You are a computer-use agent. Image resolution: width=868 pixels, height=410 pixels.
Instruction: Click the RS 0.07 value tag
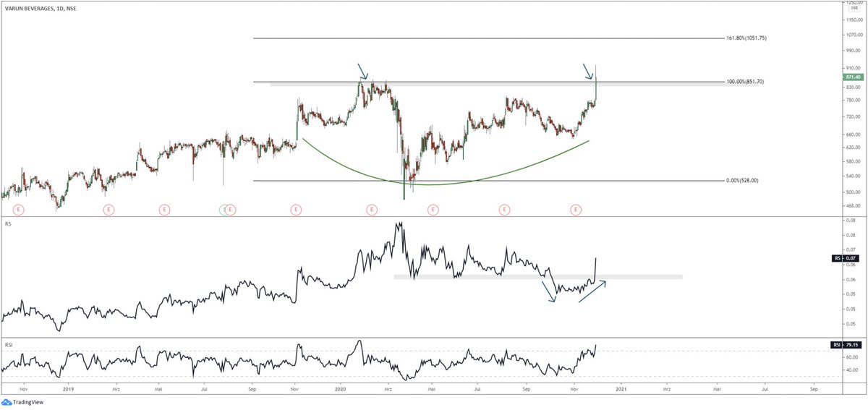click(846, 257)
